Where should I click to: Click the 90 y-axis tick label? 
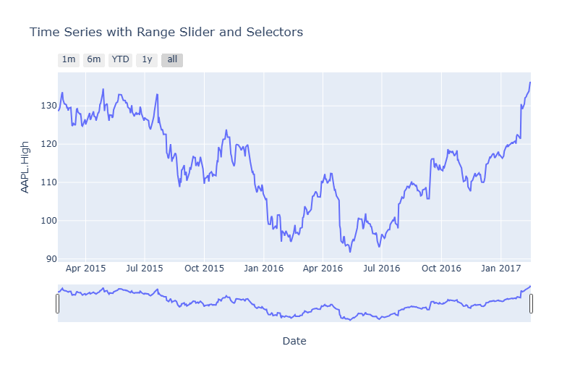(51, 259)
